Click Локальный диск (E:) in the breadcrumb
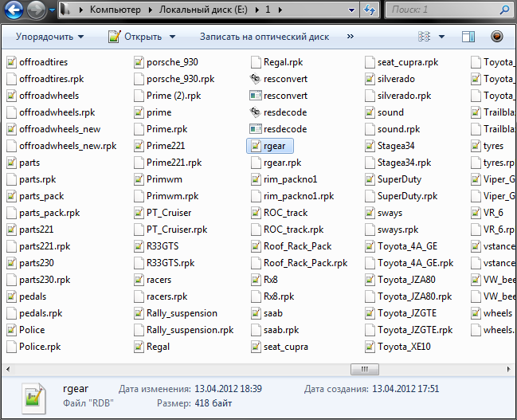The image size is (517, 420). tap(203, 10)
